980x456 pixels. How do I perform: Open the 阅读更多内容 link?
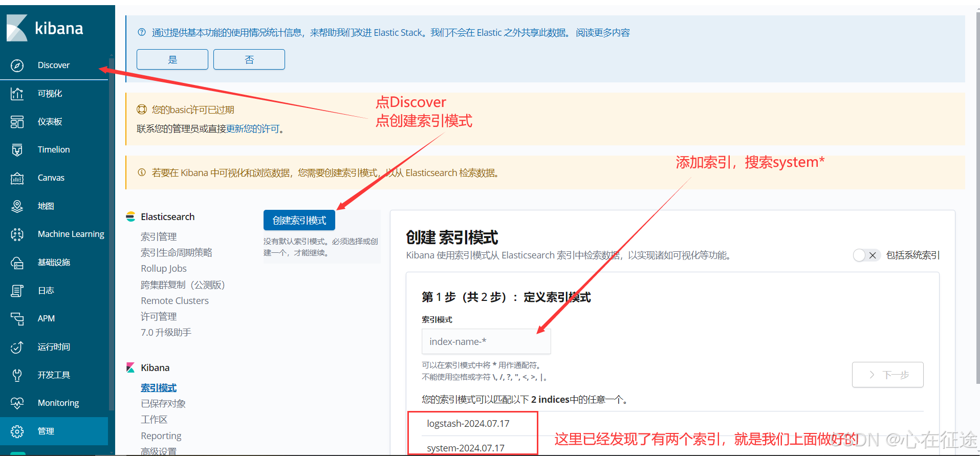pyautogui.click(x=603, y=33)
